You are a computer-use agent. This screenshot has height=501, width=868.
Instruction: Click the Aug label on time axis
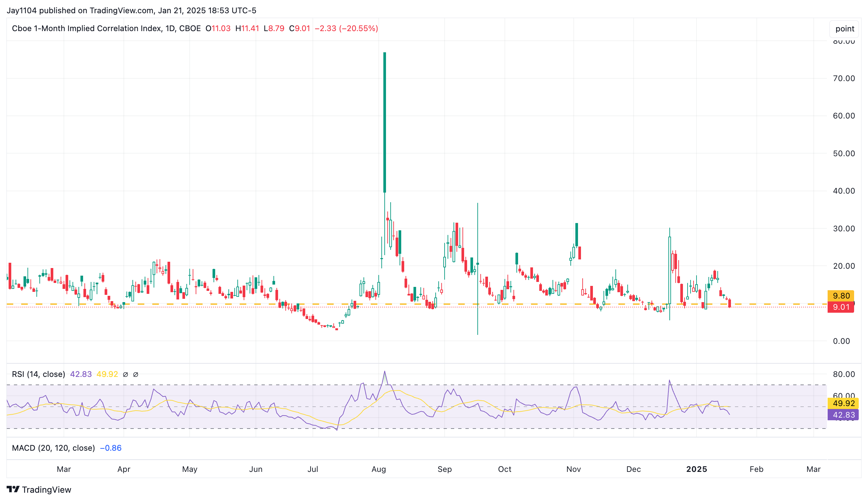[379, 469]
